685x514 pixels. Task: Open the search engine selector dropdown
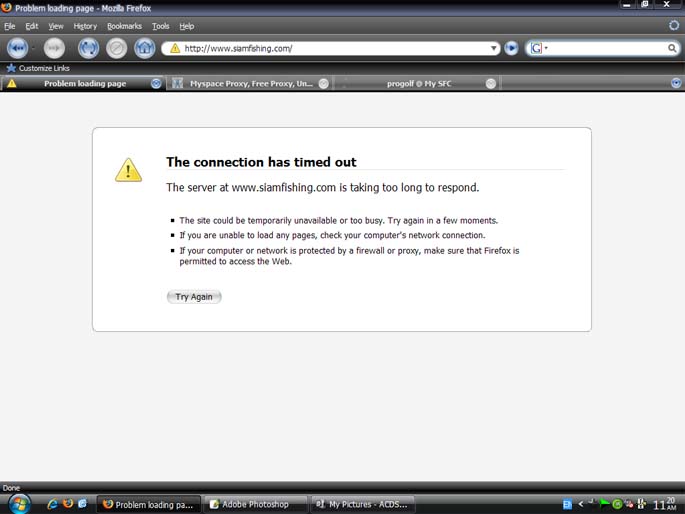(x=546, y=48)
